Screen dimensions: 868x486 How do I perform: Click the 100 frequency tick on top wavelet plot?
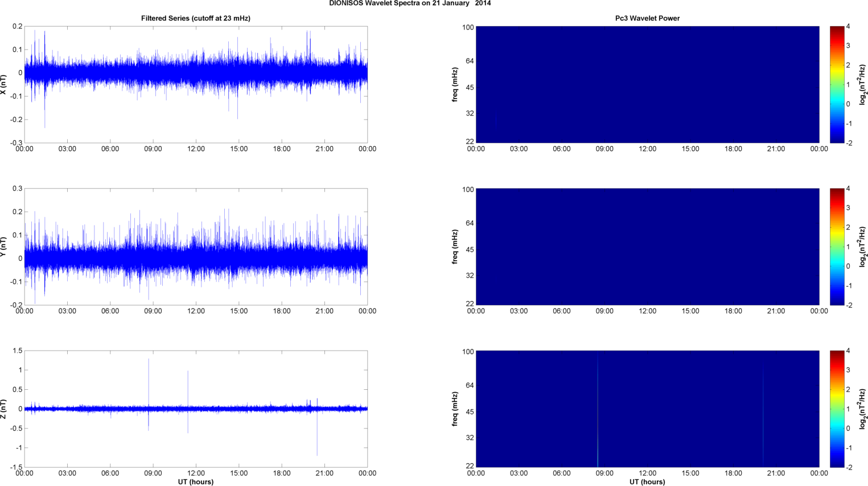pos(468,27)
